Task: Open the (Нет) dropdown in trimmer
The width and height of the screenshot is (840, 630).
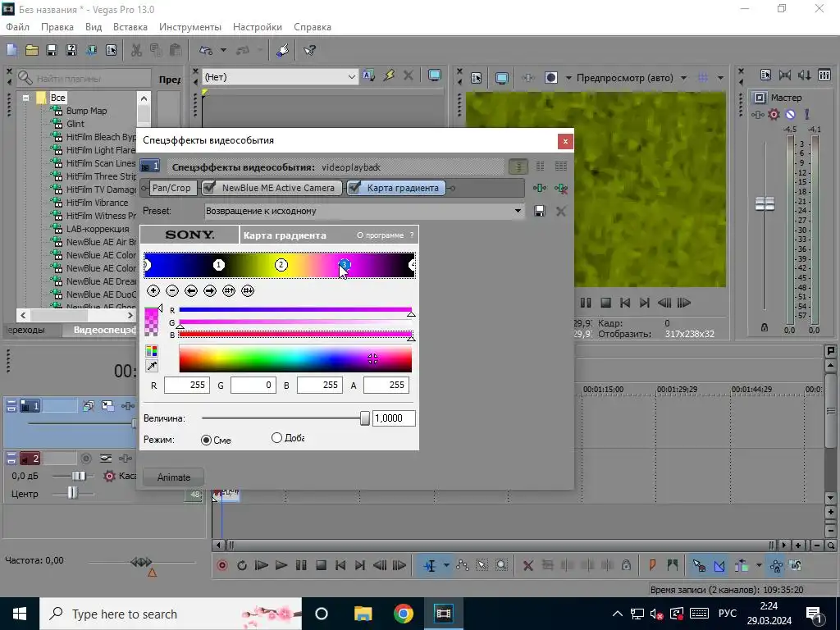Action: 351,76
